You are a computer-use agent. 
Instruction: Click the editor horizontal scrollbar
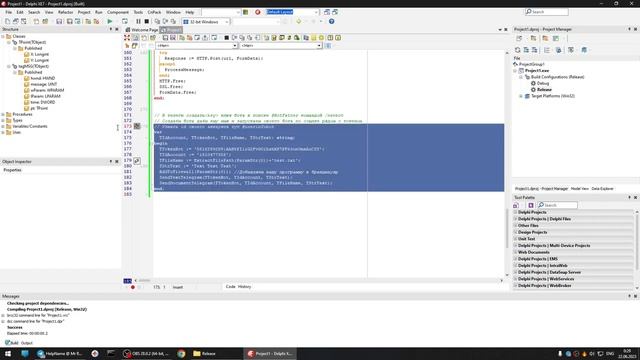pos(318,280)
